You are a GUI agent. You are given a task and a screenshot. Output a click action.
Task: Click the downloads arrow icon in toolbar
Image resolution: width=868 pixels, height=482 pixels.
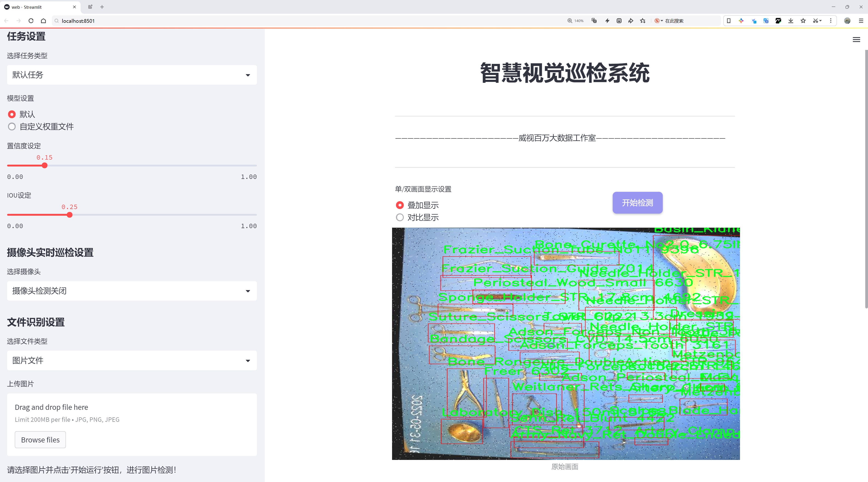click(791, 21)
